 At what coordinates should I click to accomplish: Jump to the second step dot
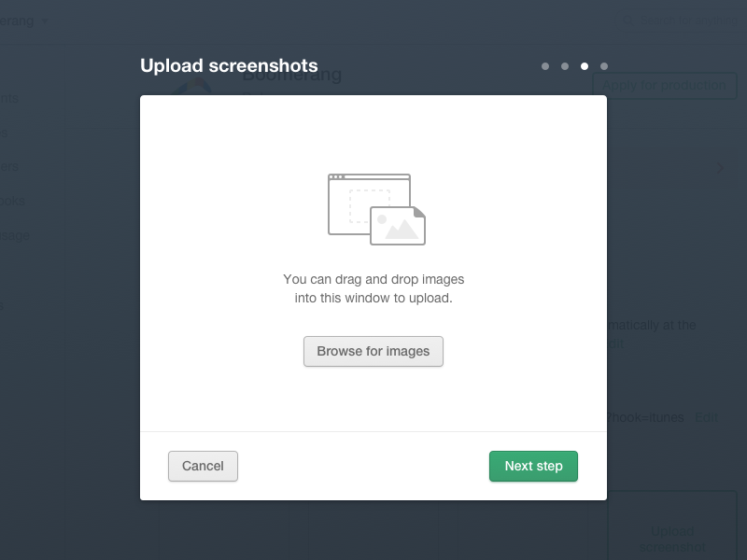point(565,66)
